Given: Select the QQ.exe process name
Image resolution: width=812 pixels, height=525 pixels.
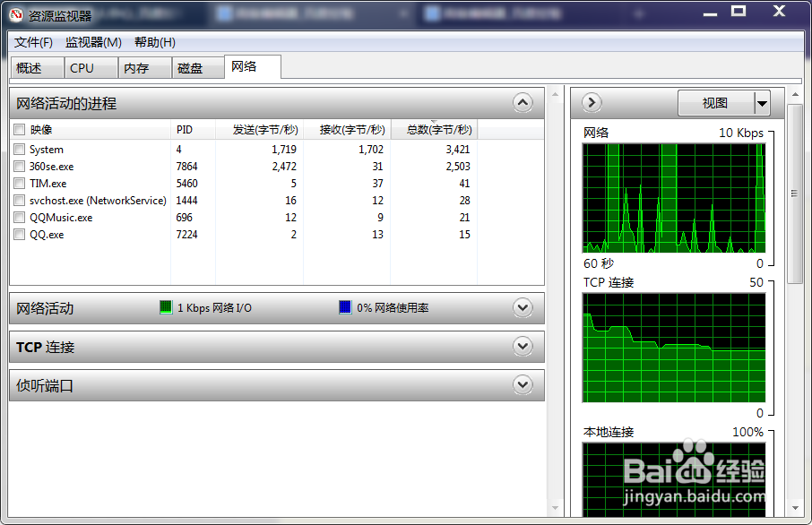Looking at the screenshot, I should pyautogui.click(x=46, y=235).
